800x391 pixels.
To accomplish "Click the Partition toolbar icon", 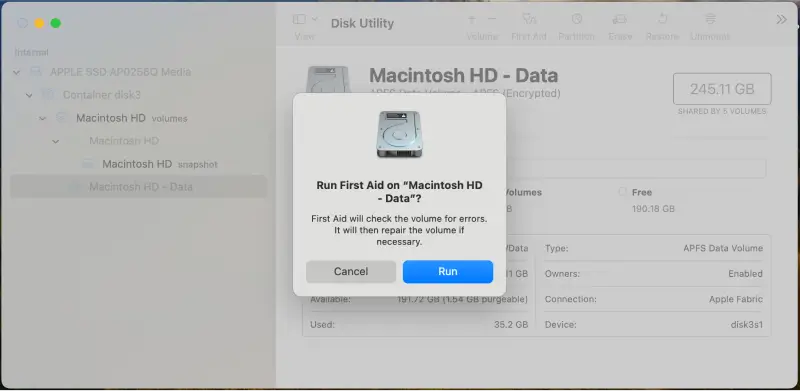I will 577,19.
